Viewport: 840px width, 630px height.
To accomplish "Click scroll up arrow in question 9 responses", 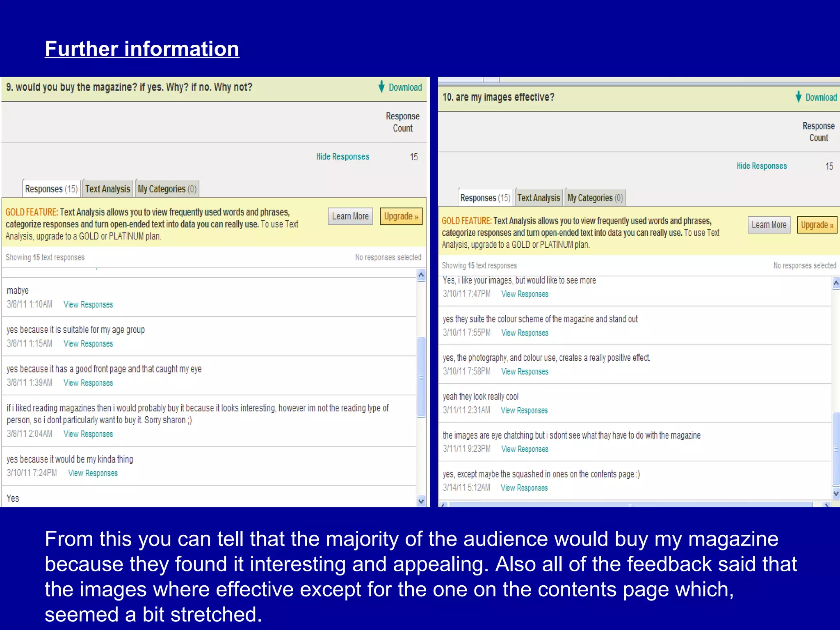I will coord(421,275).
